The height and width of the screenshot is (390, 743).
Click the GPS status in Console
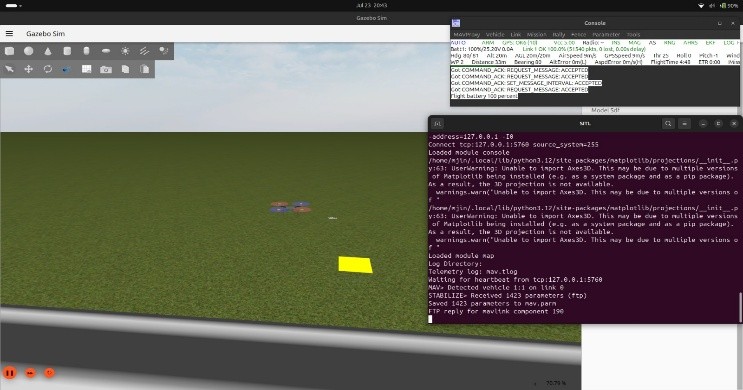pyautogui.click(x=520, y=43)
